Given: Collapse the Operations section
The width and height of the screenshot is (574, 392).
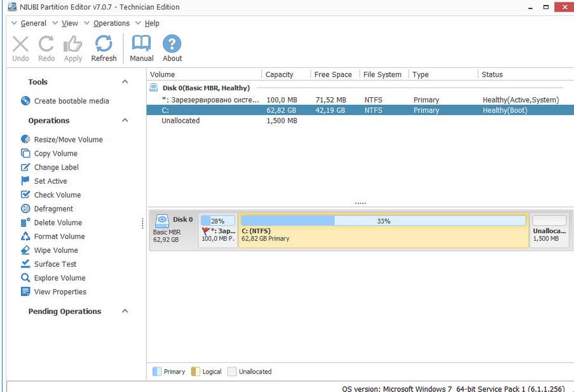Looking at the screenshot, I should point(125,120).
